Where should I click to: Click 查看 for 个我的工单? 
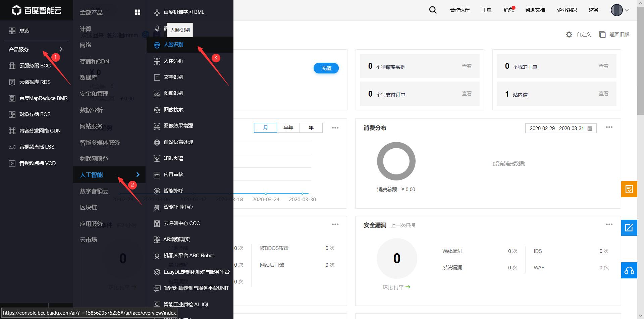click(x=603, y=66)
